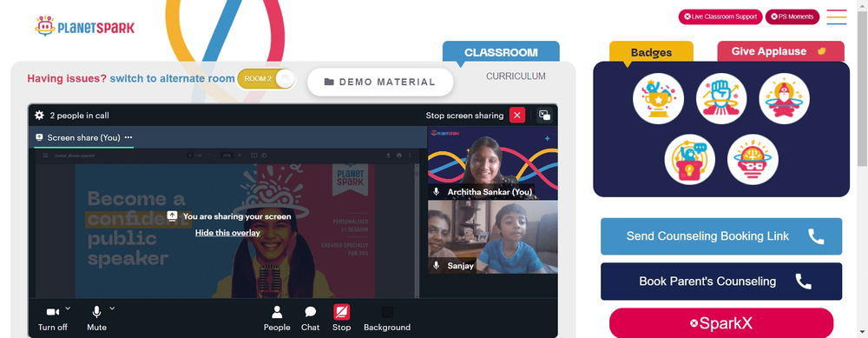This screenshot has height=338, width=868.
Task: Click the phone icon on Book Parent's Counseling
Action: tap(803, 282)
